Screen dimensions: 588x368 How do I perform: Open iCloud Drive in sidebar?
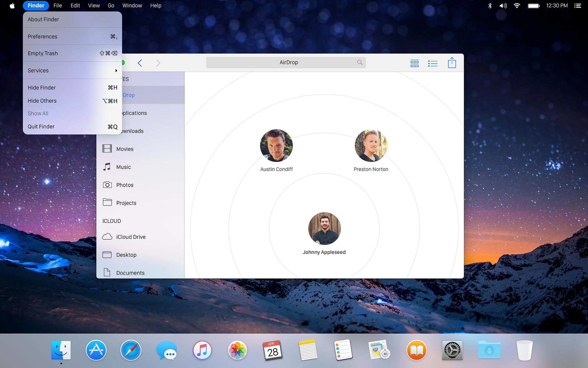(131, 237)
